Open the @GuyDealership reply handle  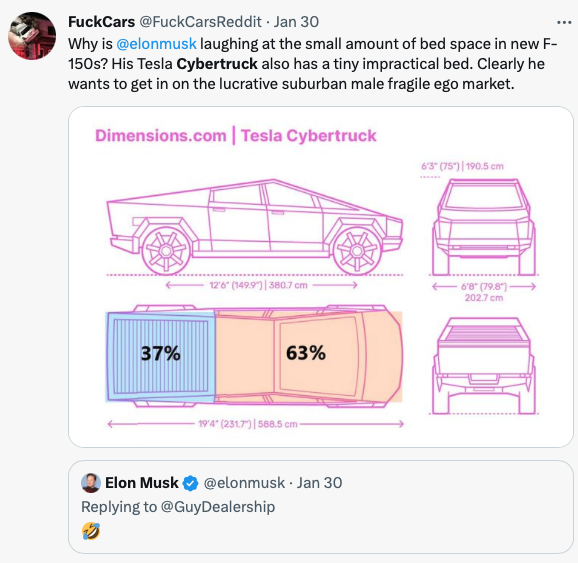point(218,507)
